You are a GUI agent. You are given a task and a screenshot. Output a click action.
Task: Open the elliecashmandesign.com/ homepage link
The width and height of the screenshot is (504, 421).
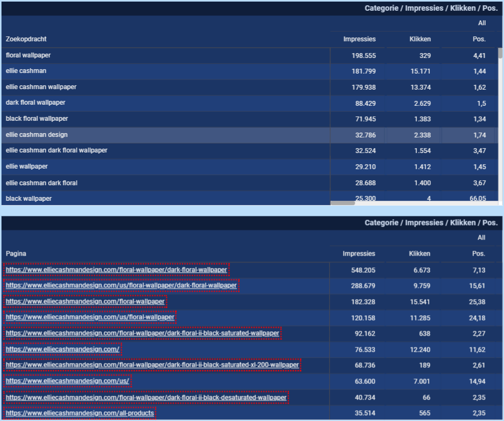tap(62, 350)
